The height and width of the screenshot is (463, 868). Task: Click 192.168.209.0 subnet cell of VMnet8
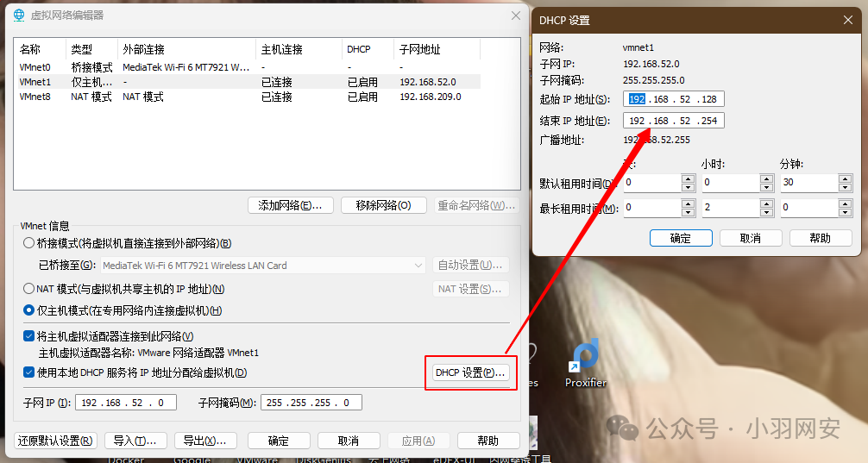pyautogui.click(x=431, y=97)
